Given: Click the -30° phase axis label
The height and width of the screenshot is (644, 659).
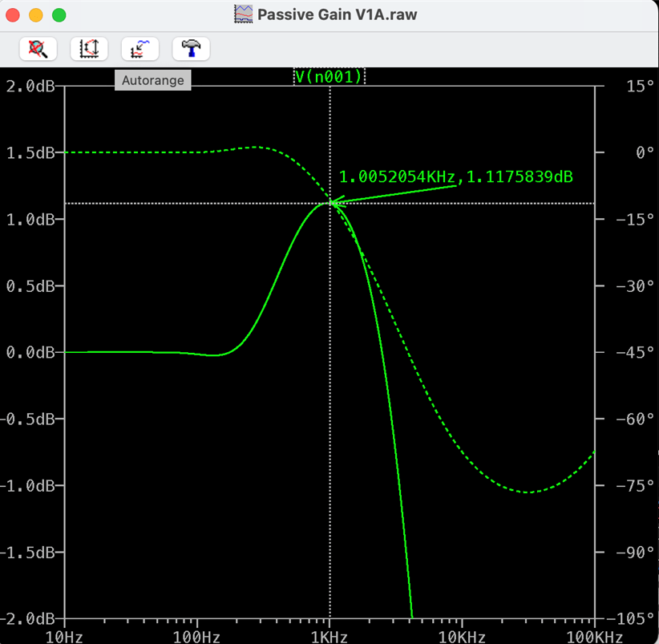Looking at the screenshot, I should [x=635, y=286].
